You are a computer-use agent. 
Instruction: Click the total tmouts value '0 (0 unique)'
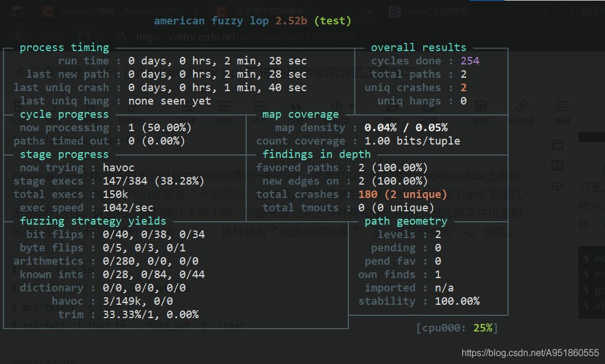(396, 208)
